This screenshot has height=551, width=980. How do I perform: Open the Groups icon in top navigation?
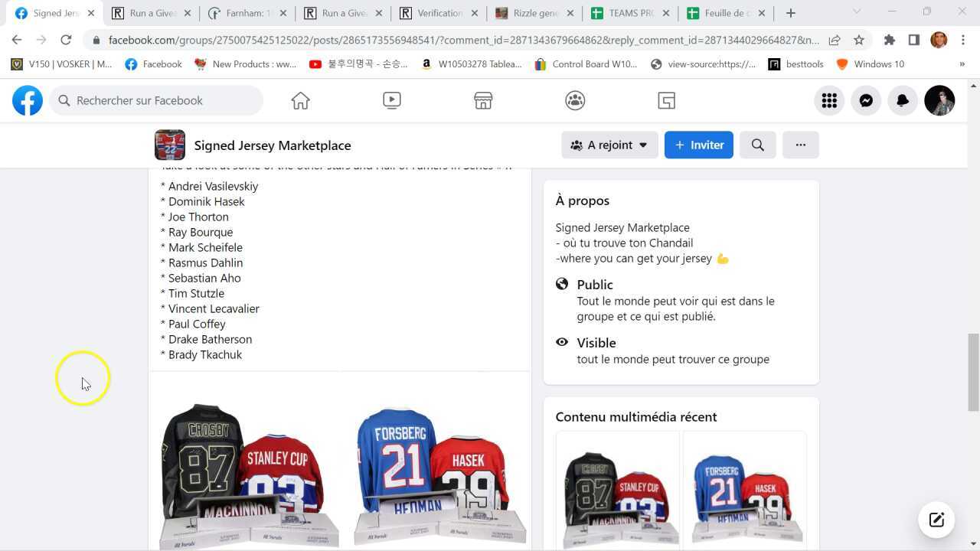pos(575,100)
